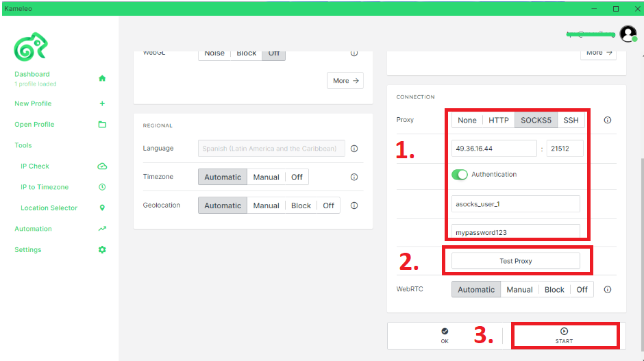Click the START button
Viewport: 644px width, 361px height.
tap(565, 336)
